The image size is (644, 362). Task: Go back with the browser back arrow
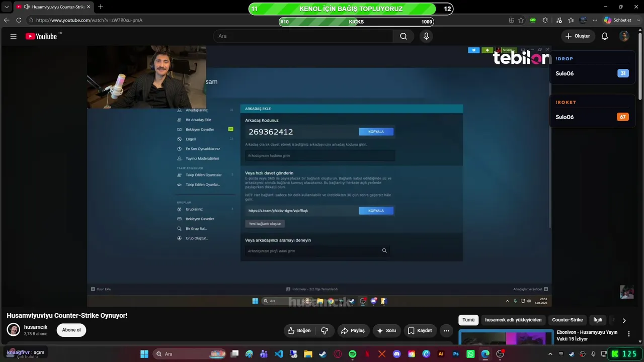pos(7,20)
